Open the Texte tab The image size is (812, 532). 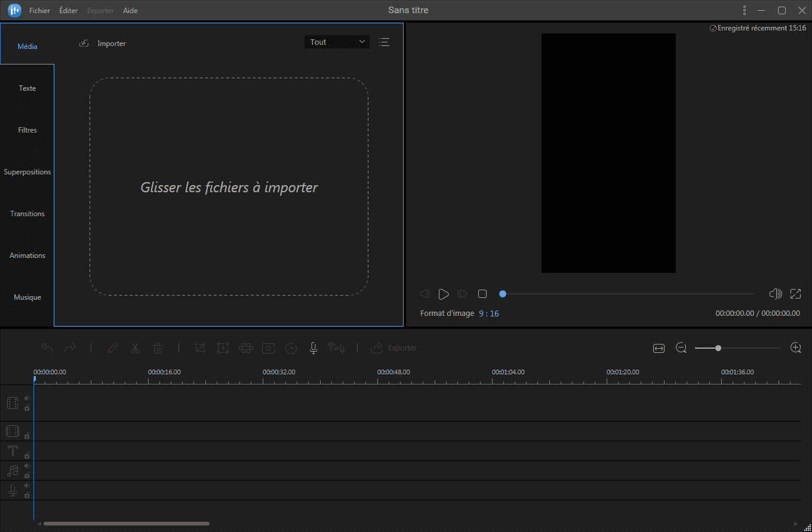tap(27, 88)
